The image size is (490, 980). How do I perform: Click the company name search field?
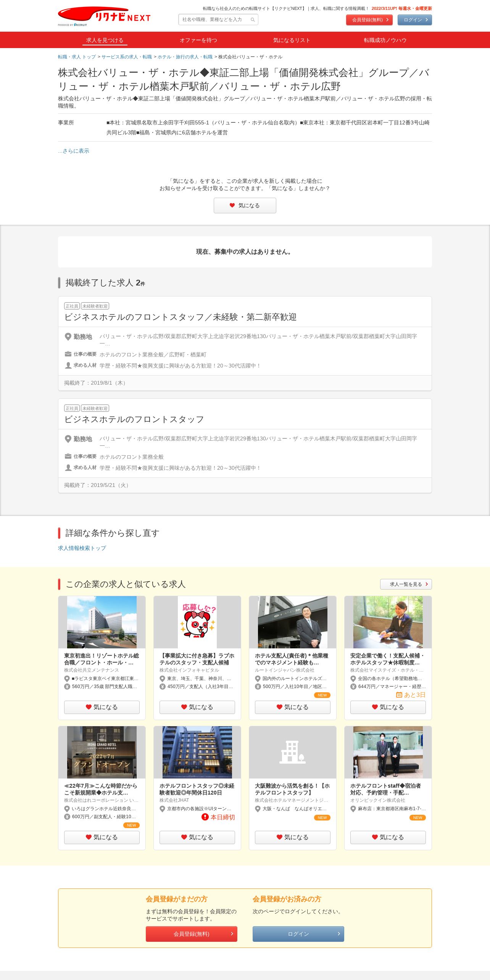pyautogui.click(x=218, y=19)
